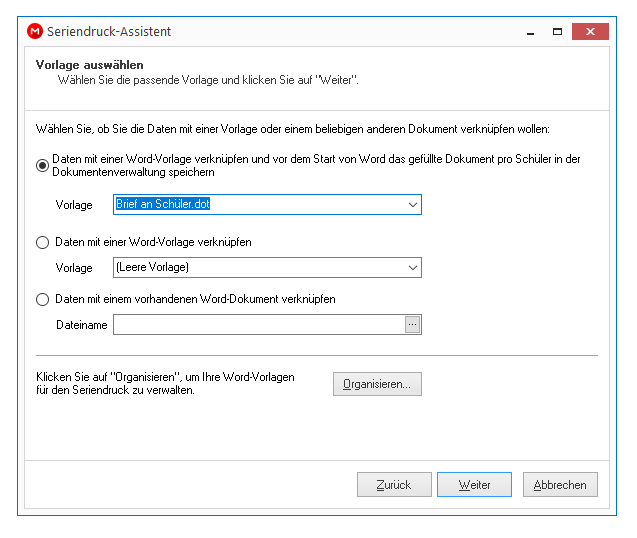This screenshot has width=637, height=538.
Task: Close the Seriendruck-Assistent dialog
Action: point(590,32)
